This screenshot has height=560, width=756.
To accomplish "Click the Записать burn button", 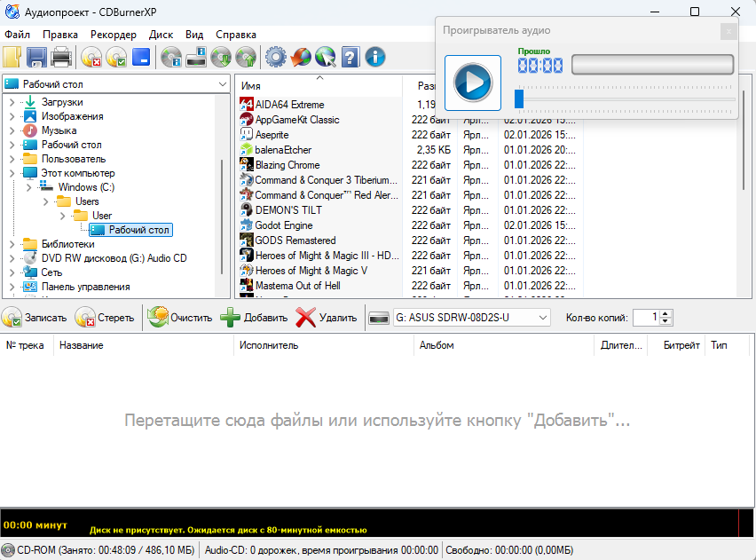I will 35,318.
